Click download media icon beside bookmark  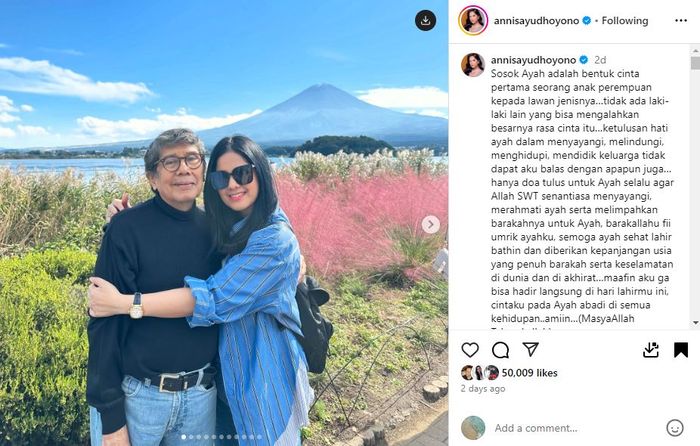click(651, 350)
